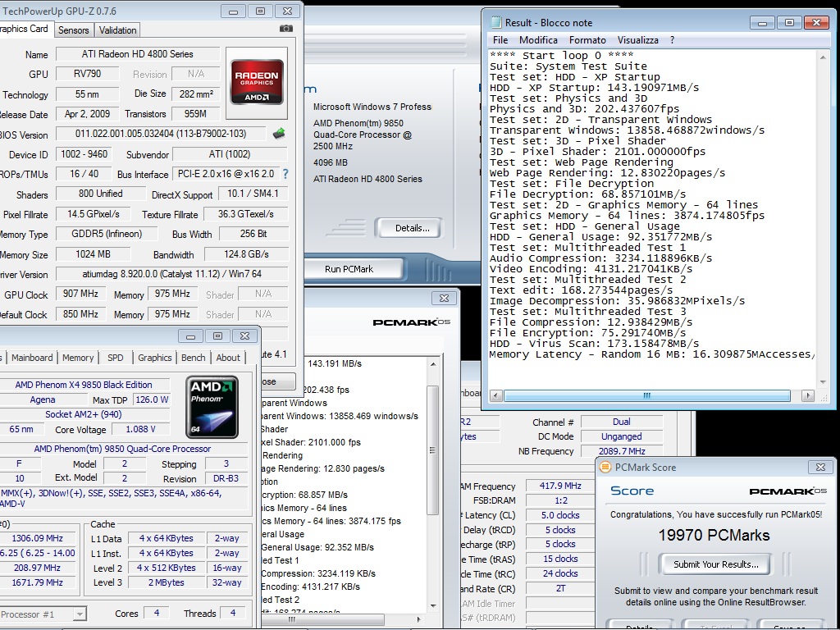This screenshot has height=630, width=840.
Task: Click the results list scrollbar up arrow
Action: [x=433, y=363]
